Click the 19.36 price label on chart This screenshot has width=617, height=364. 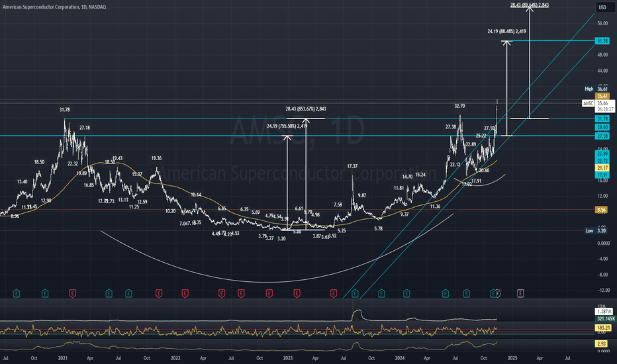[156, 158]
